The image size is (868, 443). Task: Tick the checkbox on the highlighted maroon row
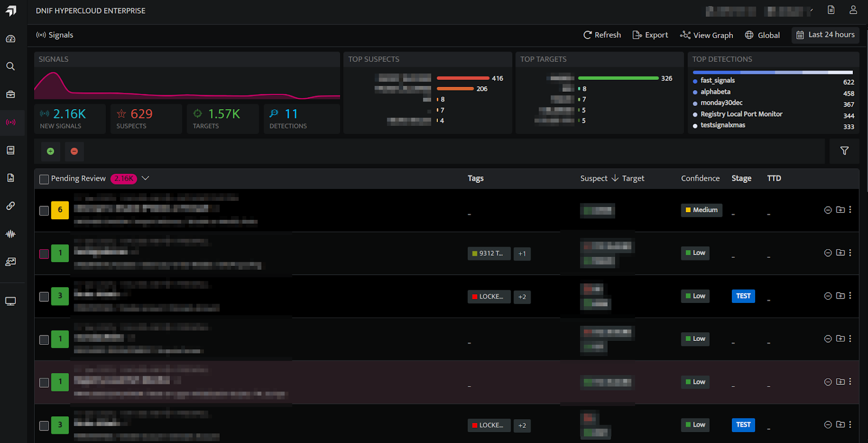(44, 383)
